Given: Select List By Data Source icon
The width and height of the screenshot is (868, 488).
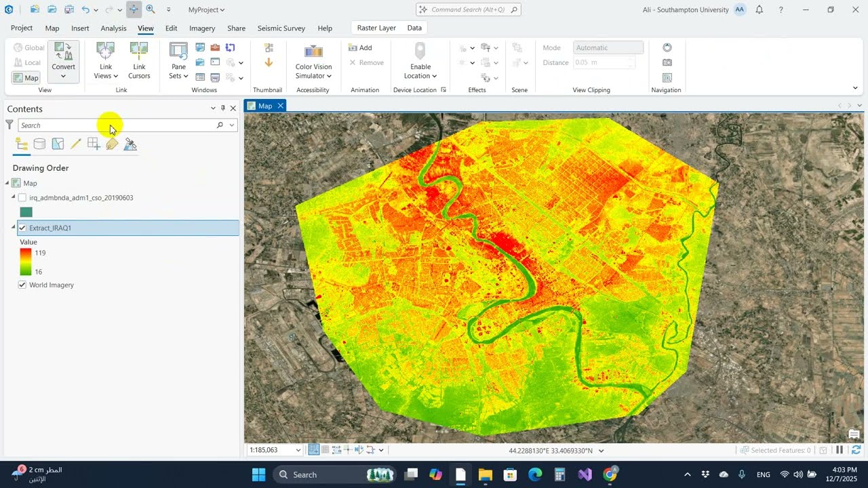Looking at the screenshot, I should click(x=39, y=144).
